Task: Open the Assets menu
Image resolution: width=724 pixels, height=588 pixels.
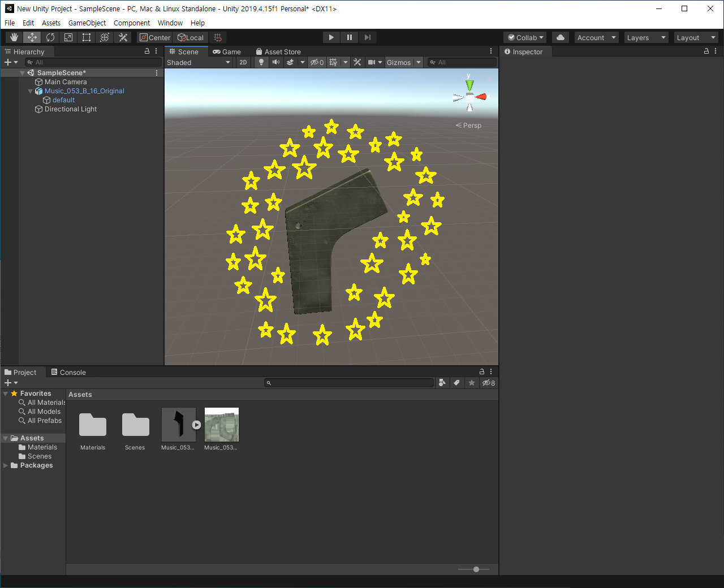Action: click(51, 23)
